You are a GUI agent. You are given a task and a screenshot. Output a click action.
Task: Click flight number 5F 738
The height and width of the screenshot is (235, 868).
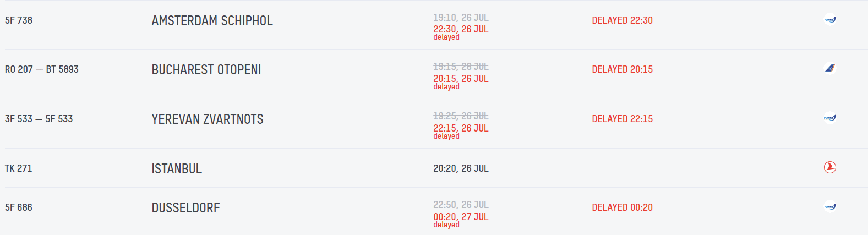click(x=19, y=20)
